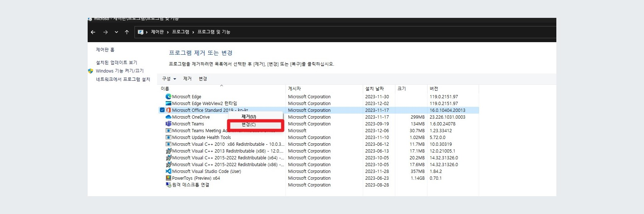Select Microsoft OneDrive cloud icon
Viewport: 644px width, 214px height.
point(169,117)
